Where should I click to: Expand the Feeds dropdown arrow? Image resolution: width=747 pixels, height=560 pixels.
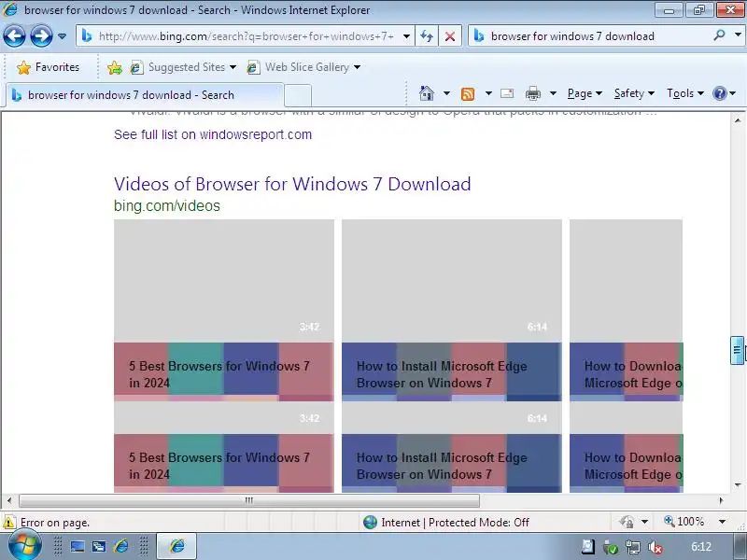(488, 93)
